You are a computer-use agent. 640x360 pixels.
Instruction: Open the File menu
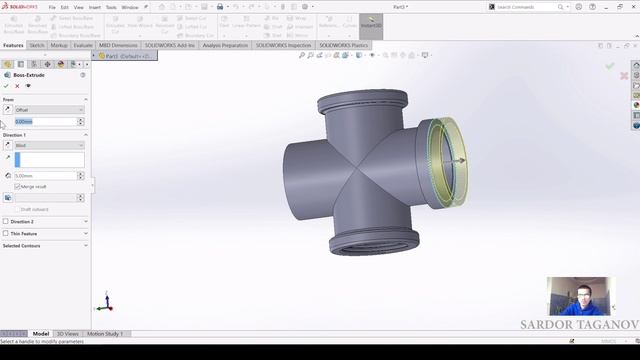pyautogui.click(x=52, y=7)
